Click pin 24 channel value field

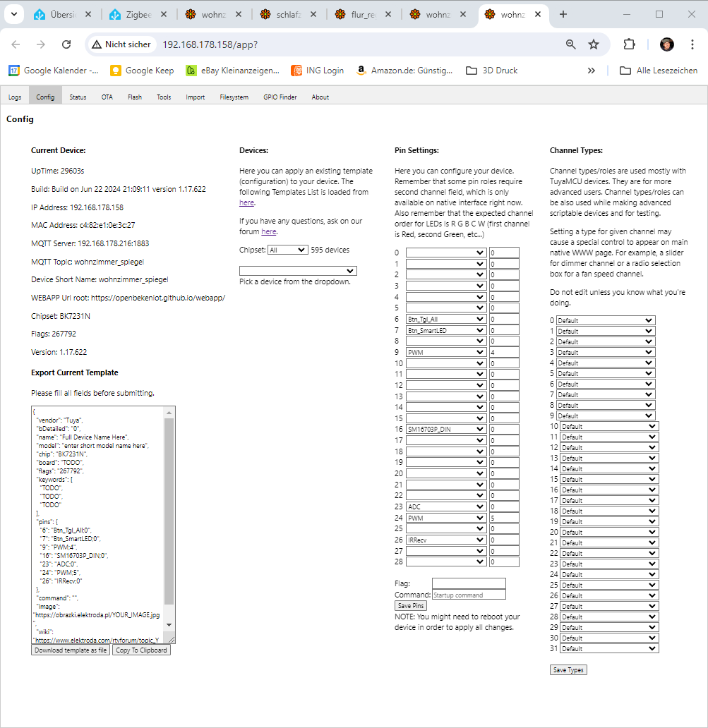point(504,518)
